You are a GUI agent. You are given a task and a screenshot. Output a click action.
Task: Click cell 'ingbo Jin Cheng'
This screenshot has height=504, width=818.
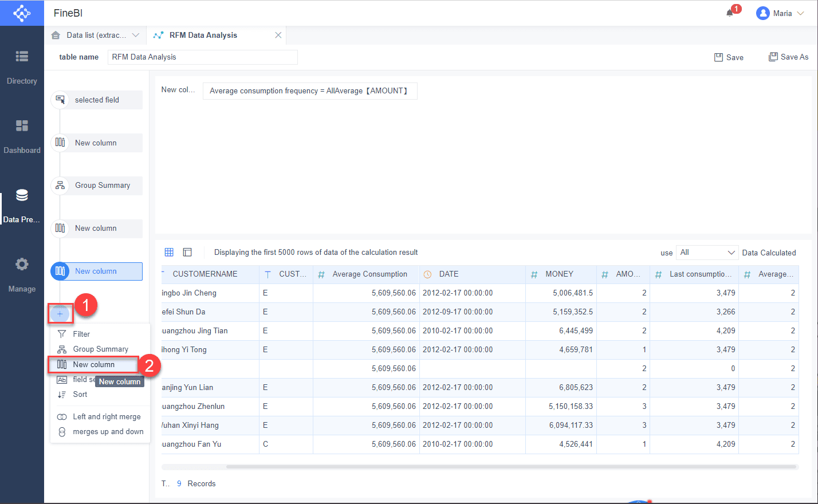(x=210, y=293)
